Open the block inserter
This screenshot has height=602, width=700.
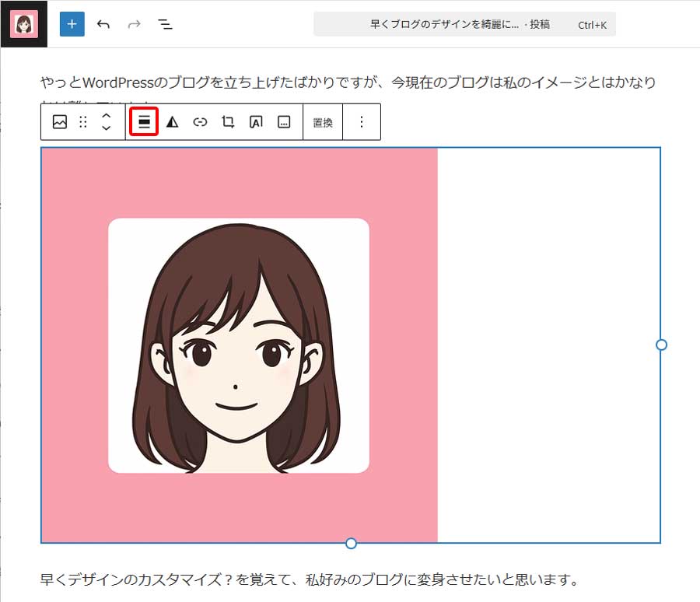(x=72, y=24)
